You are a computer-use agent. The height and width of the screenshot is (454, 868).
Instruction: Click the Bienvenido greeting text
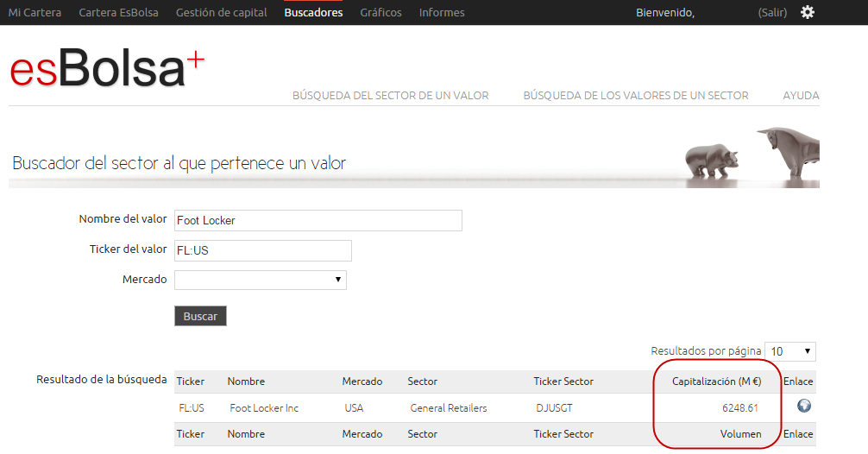[x=665, y=12]
